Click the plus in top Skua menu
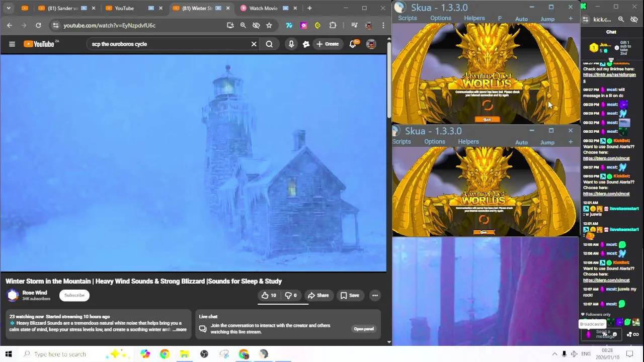 point(571,19)
